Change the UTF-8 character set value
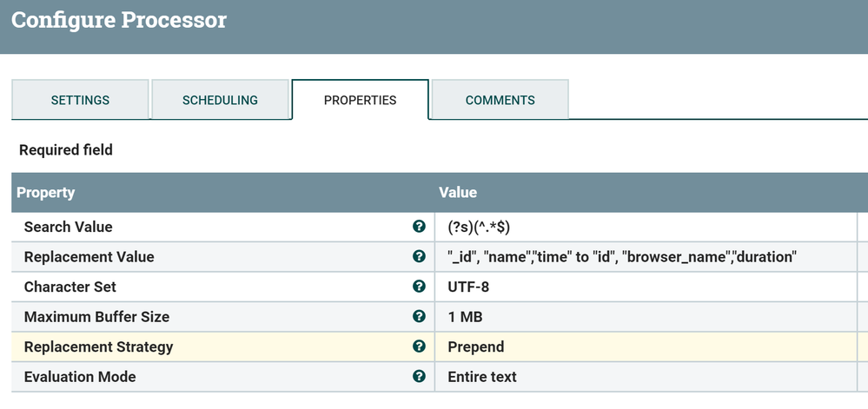 (645, 287)
